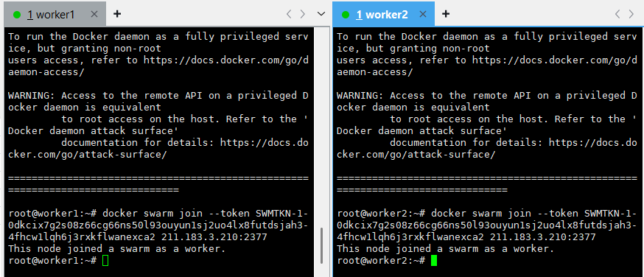The width and height of the screenshot is (644, 277).
Task: Click the cursor at the worker1 prompt
Action: coord(105,261)
